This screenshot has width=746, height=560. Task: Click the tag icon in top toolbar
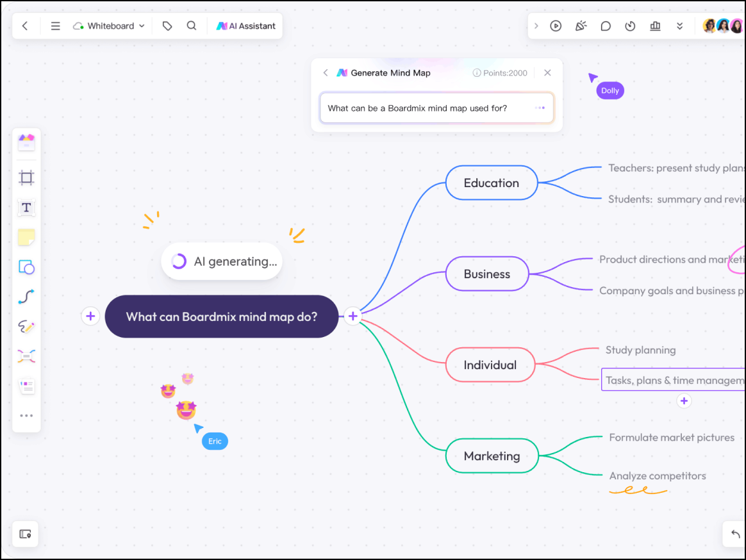[x=167, y=26]
